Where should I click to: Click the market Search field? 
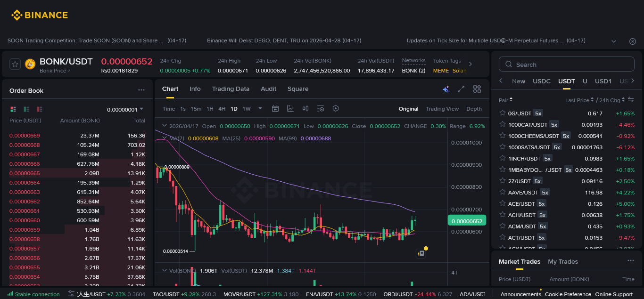567,65
